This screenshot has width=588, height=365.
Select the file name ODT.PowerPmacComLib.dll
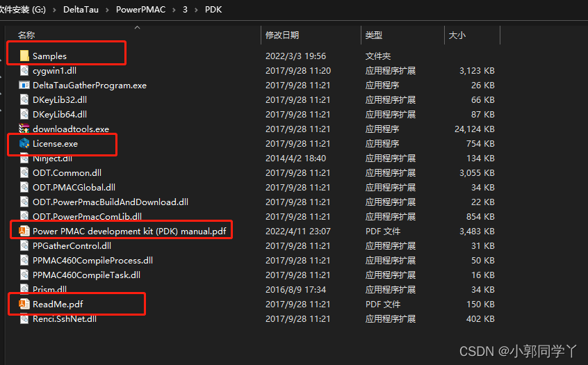pos(87,216)
